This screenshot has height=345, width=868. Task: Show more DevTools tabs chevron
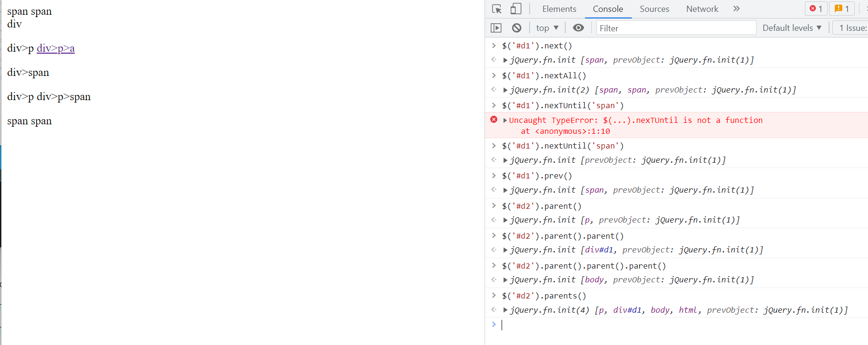[x=737, y=9]
